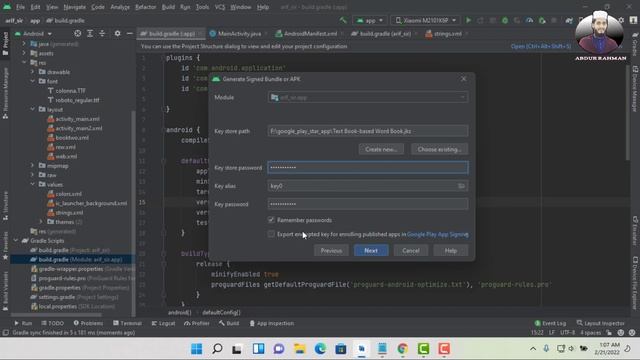Viewport: 640px width, 360px height.
Task: Toggle the Remember passwords checkbox
Action: (x=271, y=220)
